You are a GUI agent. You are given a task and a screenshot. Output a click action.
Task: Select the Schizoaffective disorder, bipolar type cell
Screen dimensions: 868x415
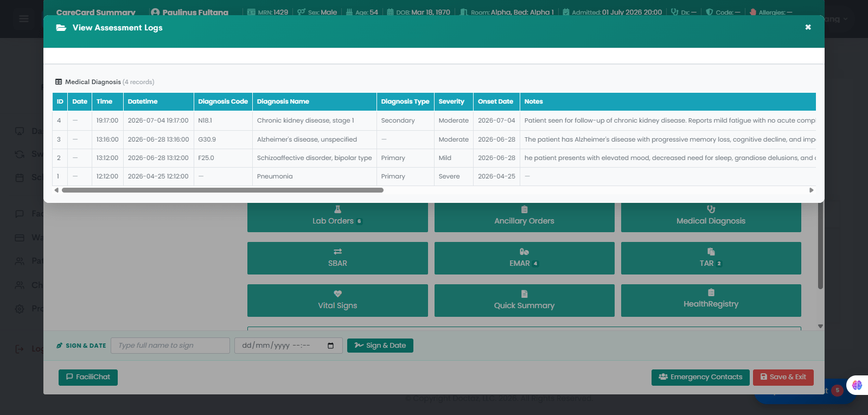[315, 158]
